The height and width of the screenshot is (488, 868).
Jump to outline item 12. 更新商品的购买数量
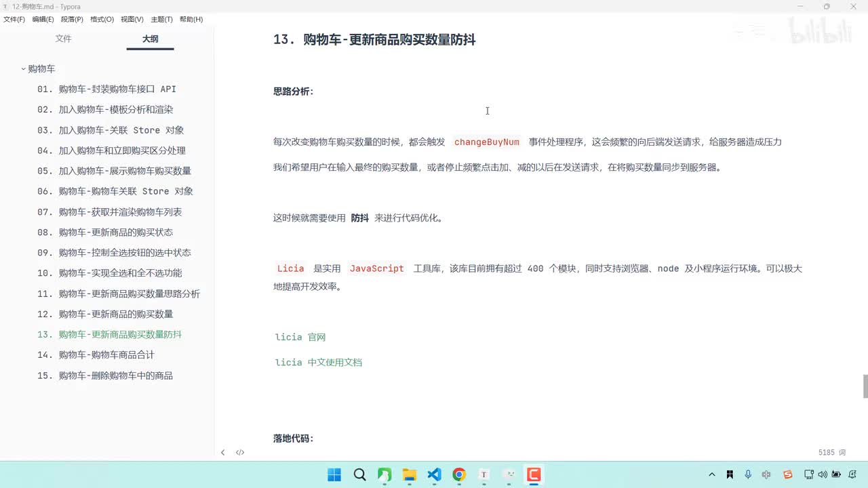105,314
